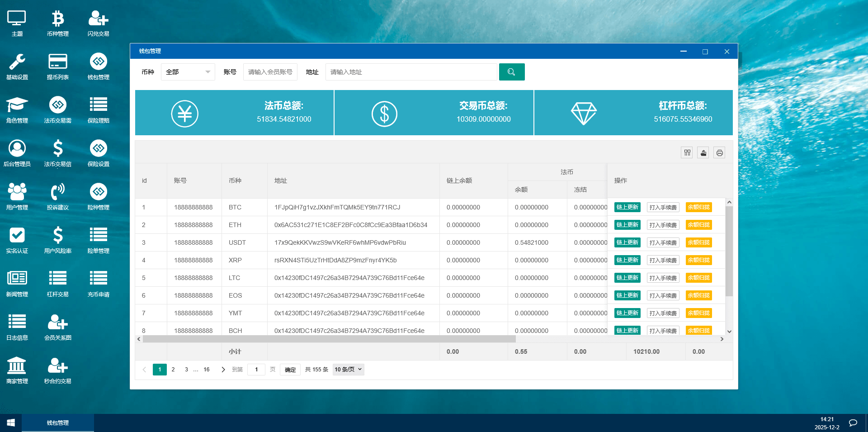Image resolution: width=868 pixels, height=432 pixels.
Task: Open the Windows Start button
Action: tap(11, 423)
